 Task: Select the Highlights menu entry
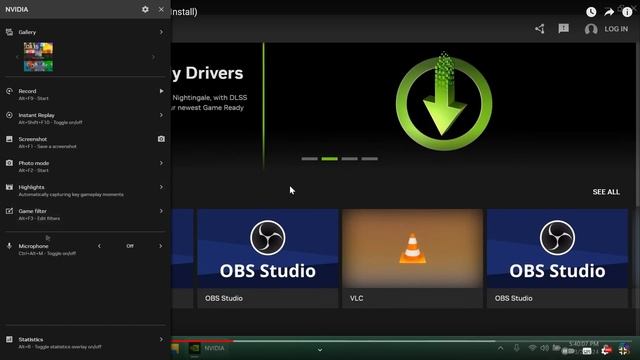tap(31, 187)
